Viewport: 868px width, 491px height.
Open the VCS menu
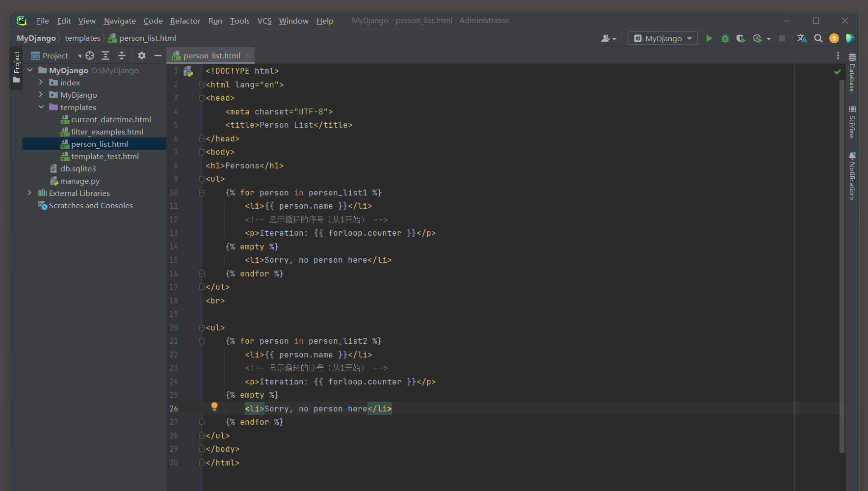(264, 21)
